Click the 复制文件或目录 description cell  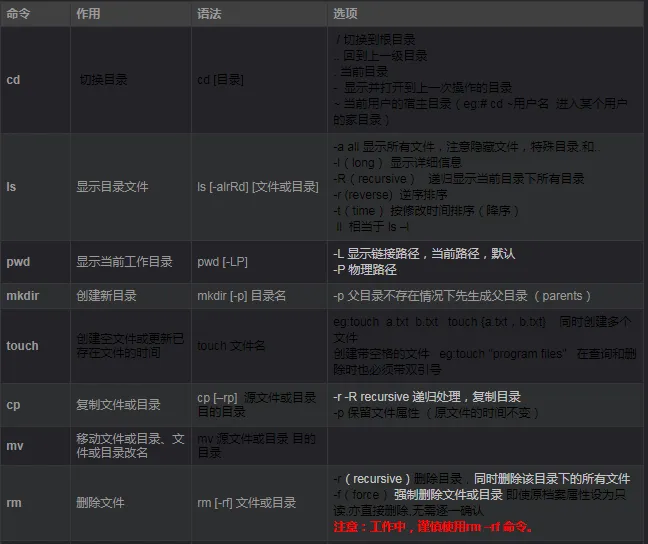coord(131,405)
